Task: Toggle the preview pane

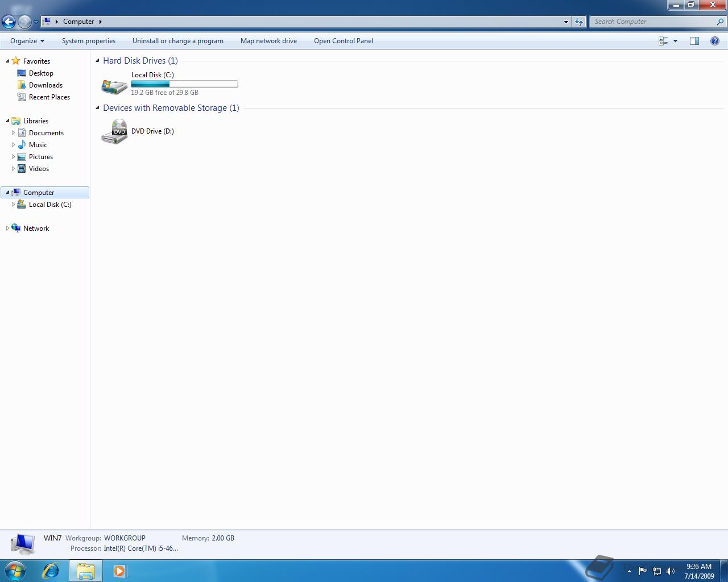Action: [x=694, y=41]
